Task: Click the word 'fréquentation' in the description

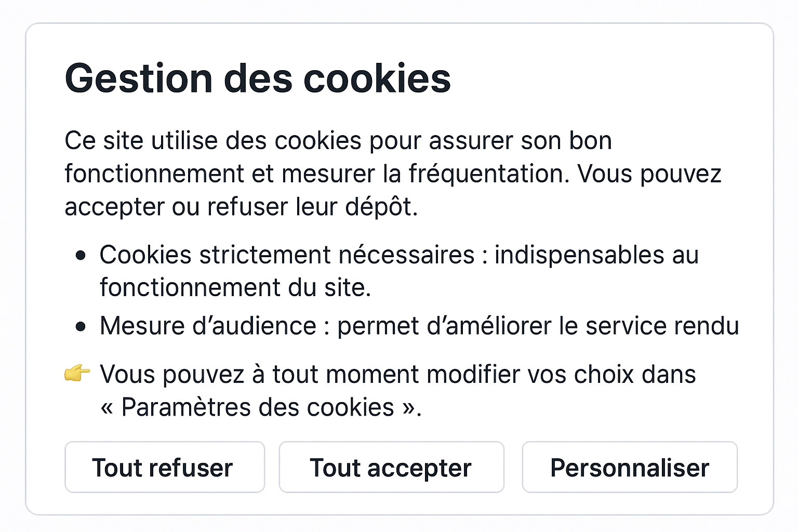Action: coord(486,174)
